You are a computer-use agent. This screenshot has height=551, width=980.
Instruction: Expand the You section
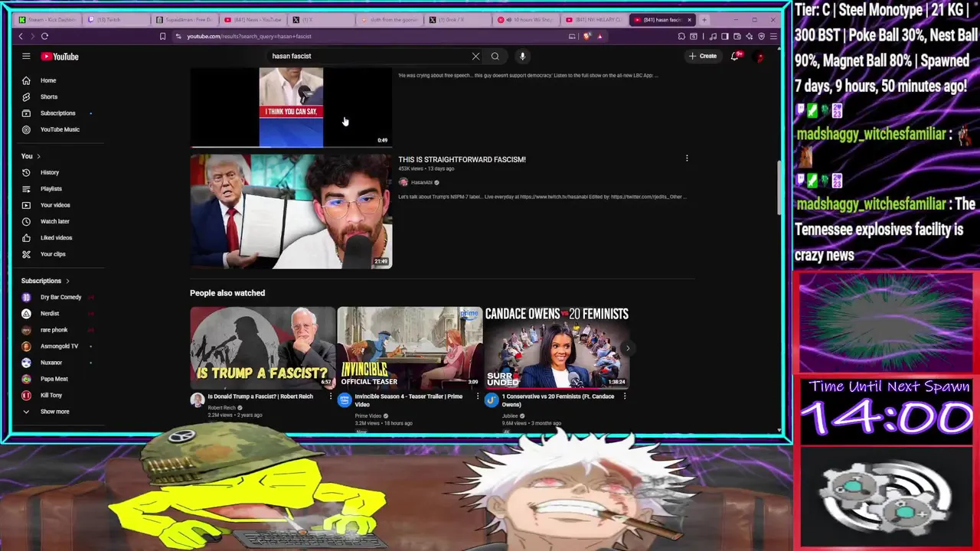point(31,156)
